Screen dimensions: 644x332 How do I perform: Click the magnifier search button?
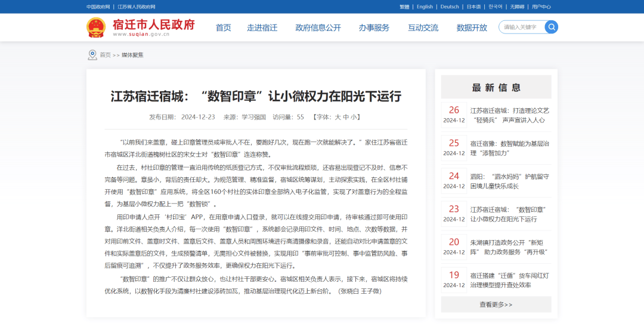(x=551, y=27)
